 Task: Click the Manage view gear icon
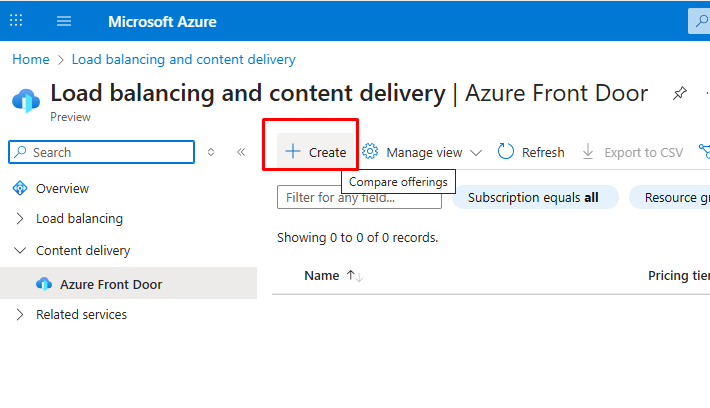[370, 152]
